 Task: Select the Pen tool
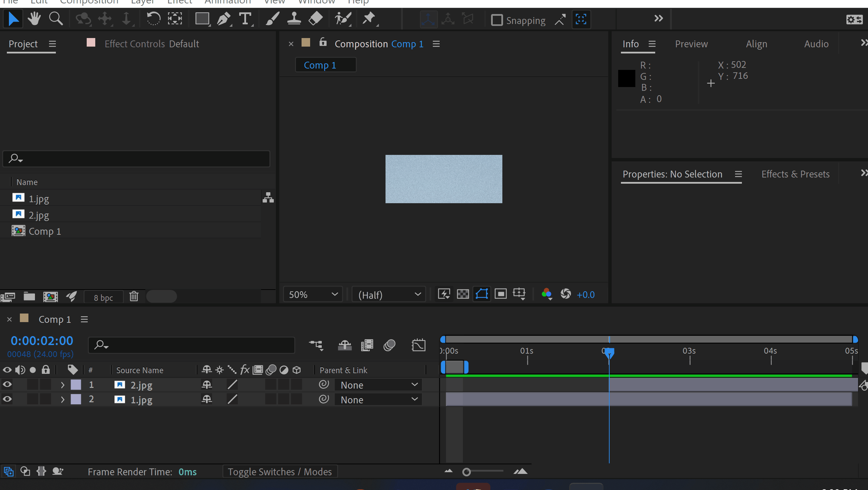tap(223, 19)
